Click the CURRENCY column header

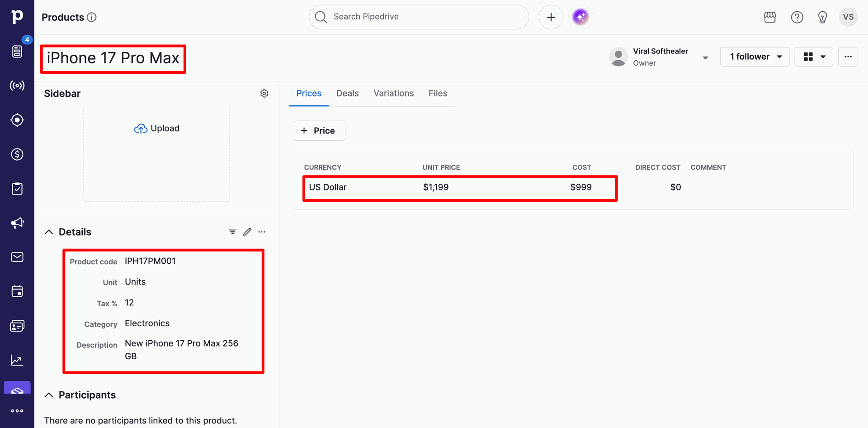323,167
